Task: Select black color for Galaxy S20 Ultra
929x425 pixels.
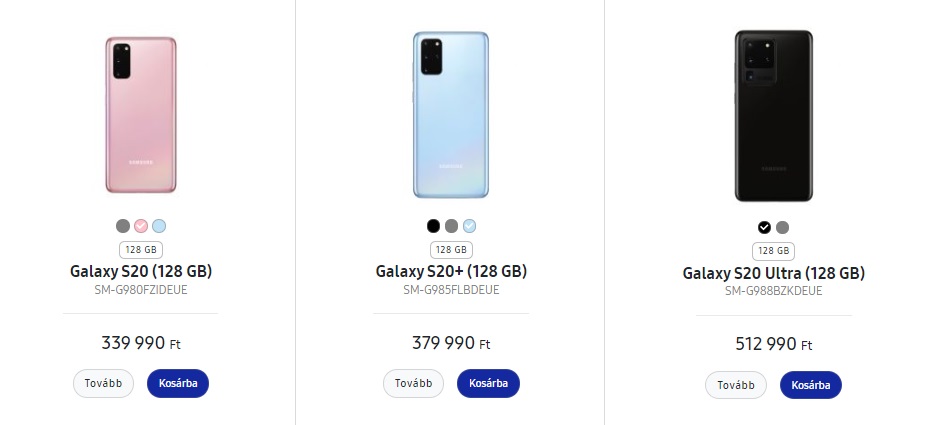Action: coord(765,227)
